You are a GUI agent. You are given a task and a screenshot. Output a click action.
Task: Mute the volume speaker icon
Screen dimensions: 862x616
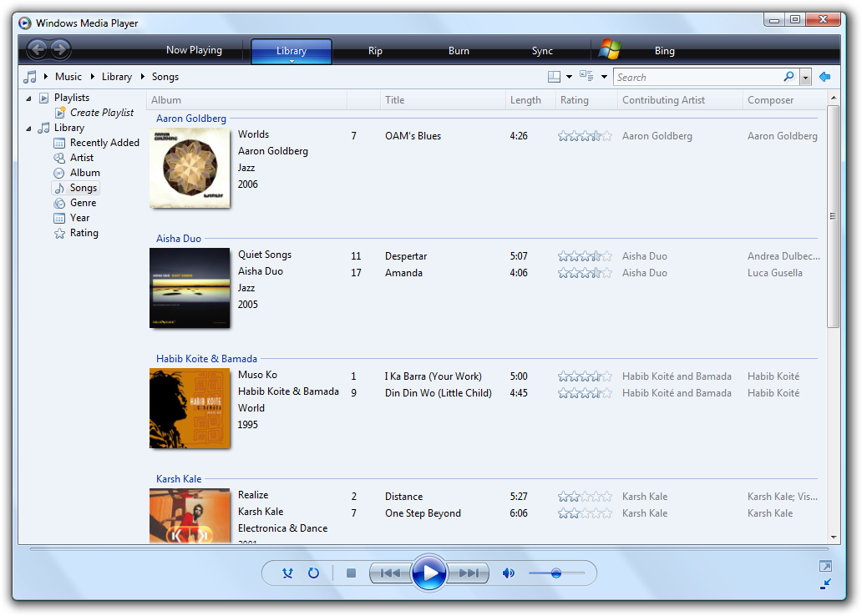509,573
